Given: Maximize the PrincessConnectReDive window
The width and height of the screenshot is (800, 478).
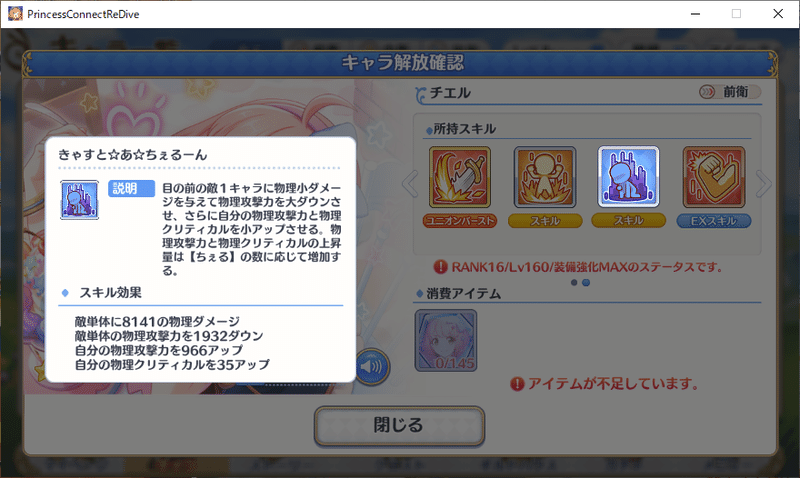Looking at the screenshot, I should click(x=736, y=14).
